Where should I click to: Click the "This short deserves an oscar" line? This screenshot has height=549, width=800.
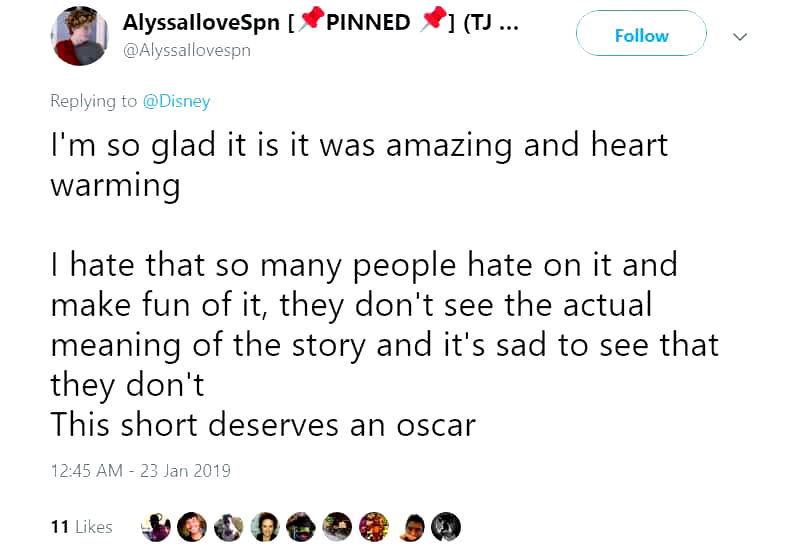(263, 424)
